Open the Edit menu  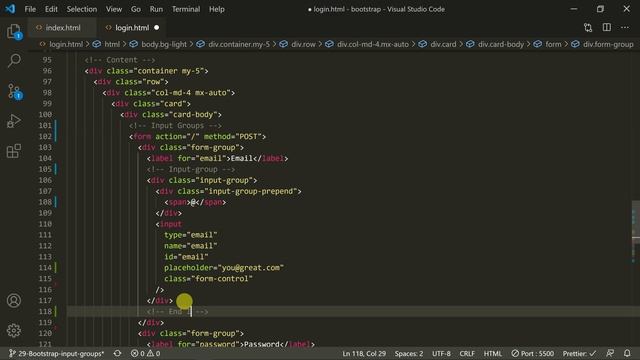coord(51,9)
